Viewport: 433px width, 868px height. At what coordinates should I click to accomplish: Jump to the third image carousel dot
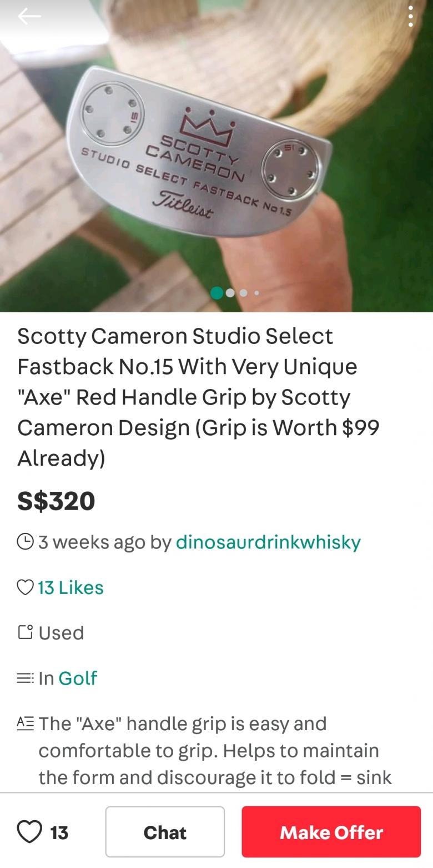(244, 293)
